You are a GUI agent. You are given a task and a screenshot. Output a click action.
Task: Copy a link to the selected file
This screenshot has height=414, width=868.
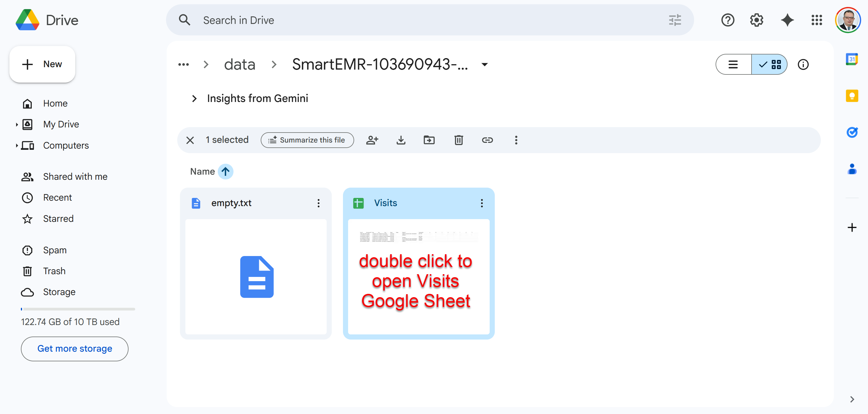488,140
